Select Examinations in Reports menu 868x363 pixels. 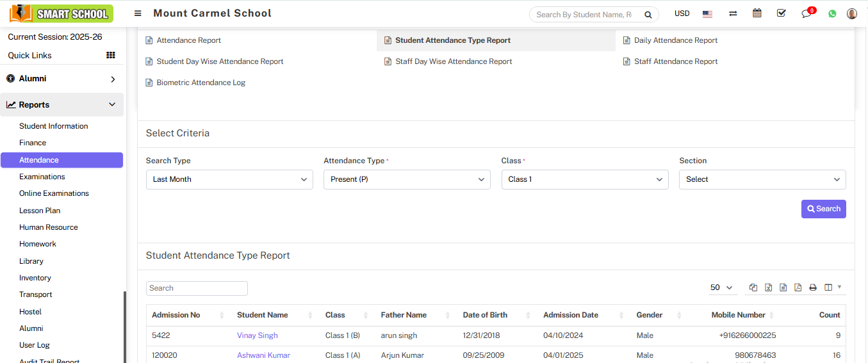click(x=42, y=177)
